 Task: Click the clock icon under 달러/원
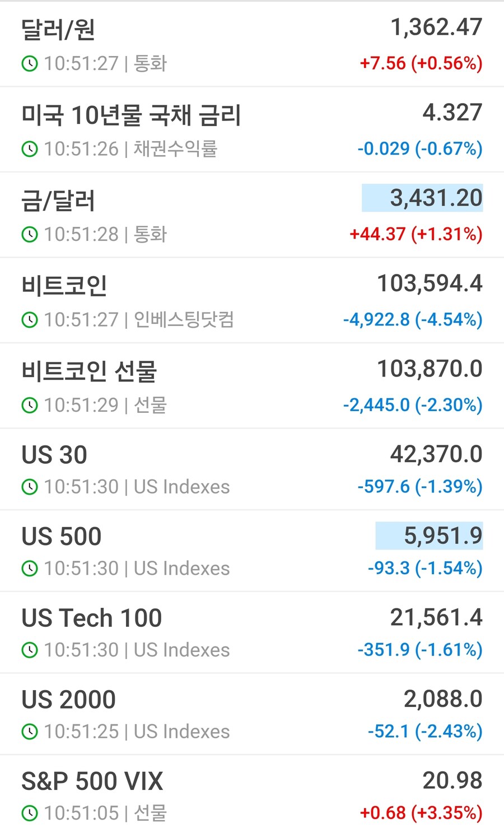click(x=29, y=64)
